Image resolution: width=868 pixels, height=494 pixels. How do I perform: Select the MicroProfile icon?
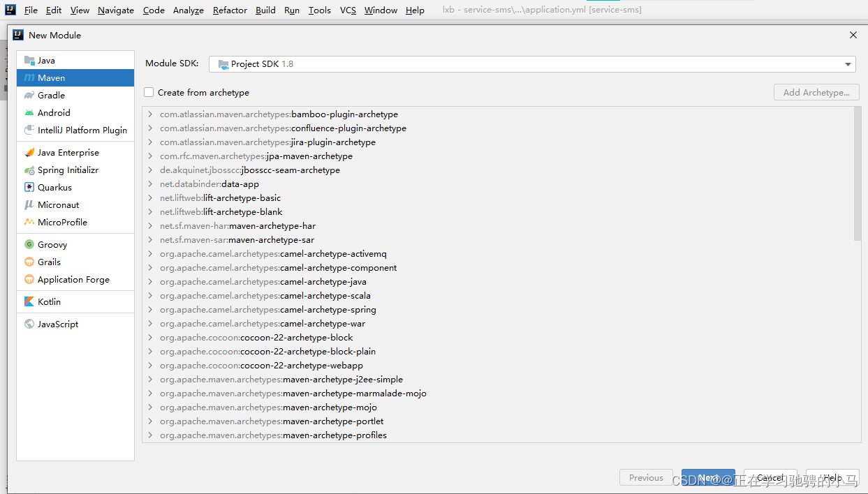point(29,222)
